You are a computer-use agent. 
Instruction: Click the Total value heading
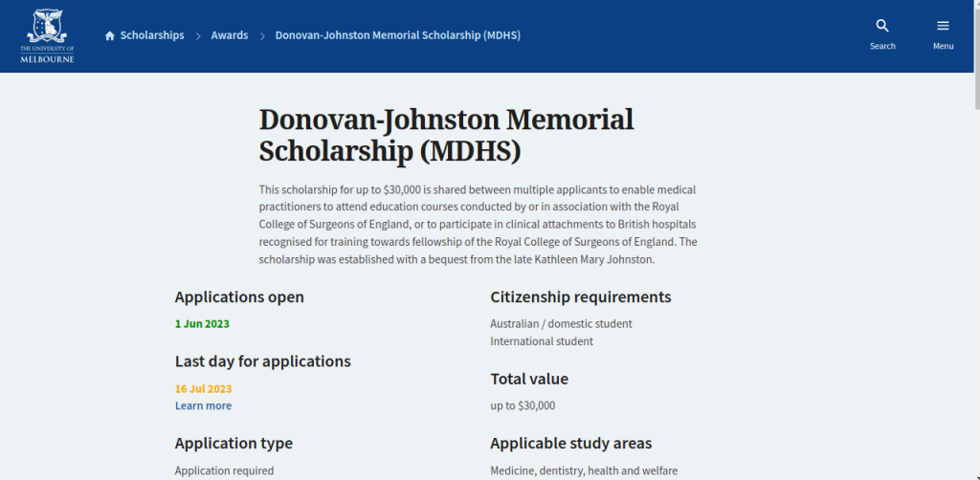click(x=529, y=379)
